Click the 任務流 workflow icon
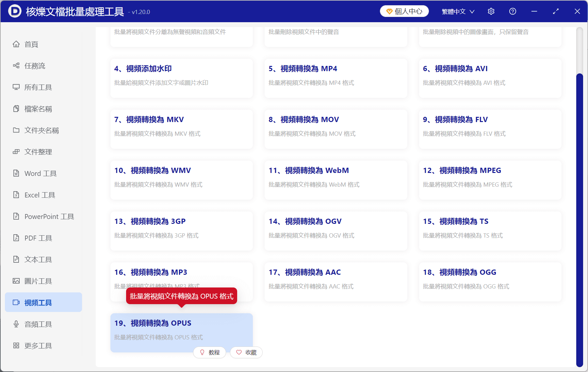The width and height of the screenshot is (588, 372). (x=16, y=66)
